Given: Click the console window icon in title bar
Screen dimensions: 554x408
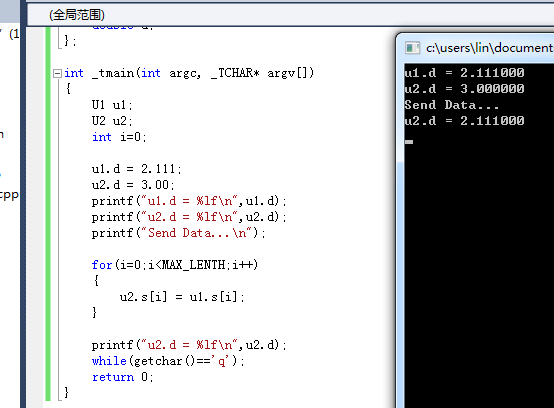Looking at the screenshot, I should pos(412,48).
